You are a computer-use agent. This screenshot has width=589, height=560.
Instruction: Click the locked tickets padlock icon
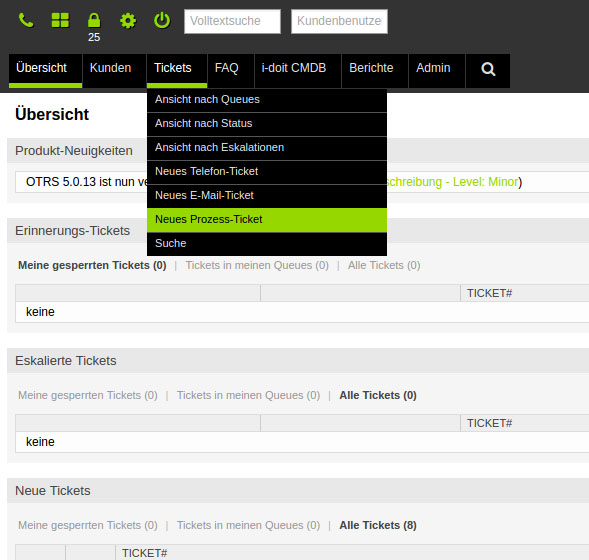click(x=94, y=20)
